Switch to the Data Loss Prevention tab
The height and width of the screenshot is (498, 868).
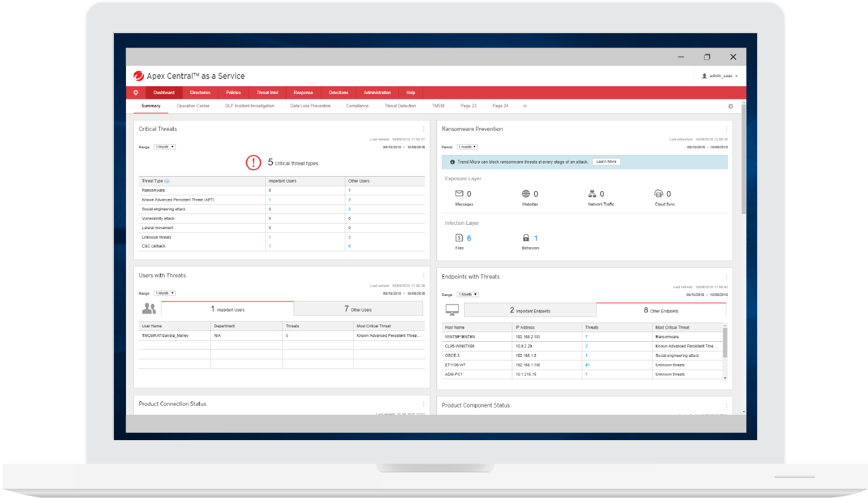(310, 106)
